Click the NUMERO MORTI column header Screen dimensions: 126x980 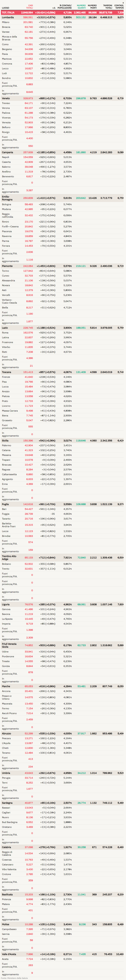92,7
